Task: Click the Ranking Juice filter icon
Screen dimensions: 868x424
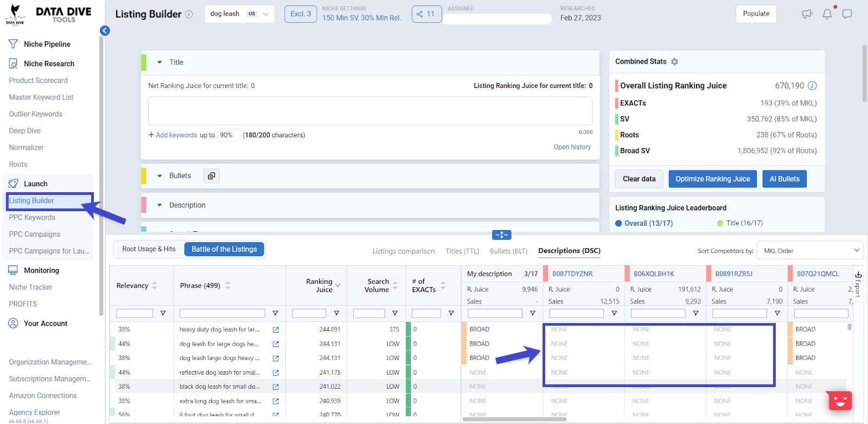Action: coord(336,313)
